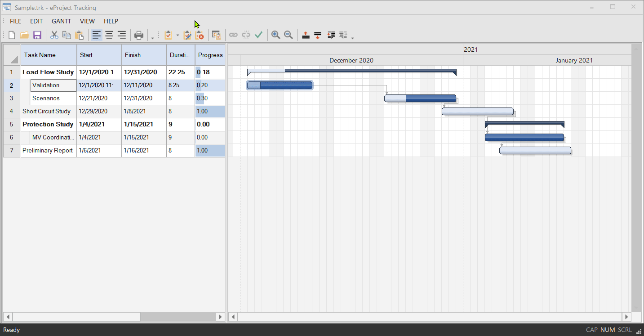Open the new task dropdown arrow

pyautogui.click(x=178, y=35)
